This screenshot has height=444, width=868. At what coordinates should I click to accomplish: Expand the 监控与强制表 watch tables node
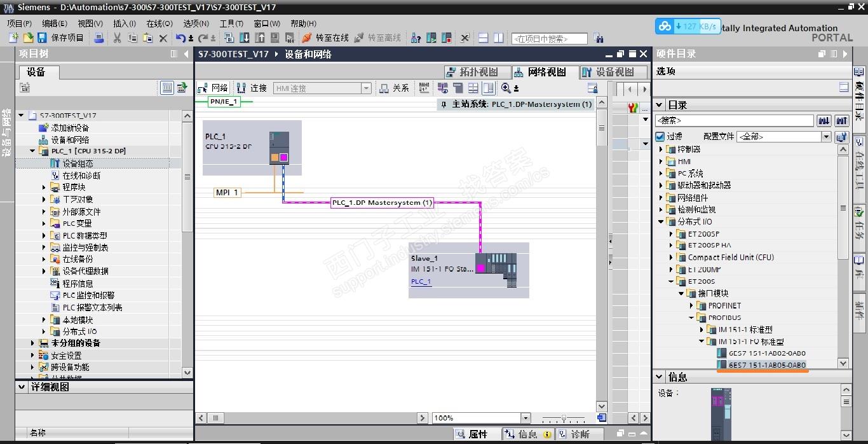click(44, 247)
